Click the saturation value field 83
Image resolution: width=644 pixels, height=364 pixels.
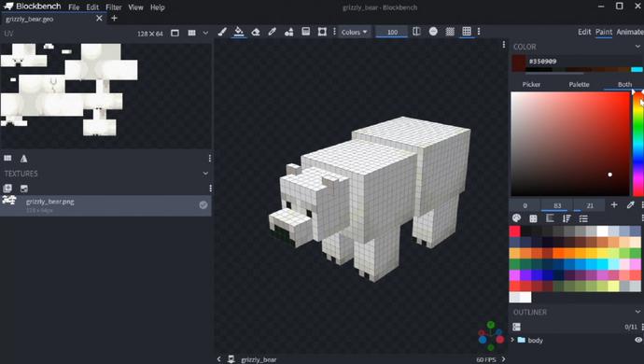(x=557, y=205)
